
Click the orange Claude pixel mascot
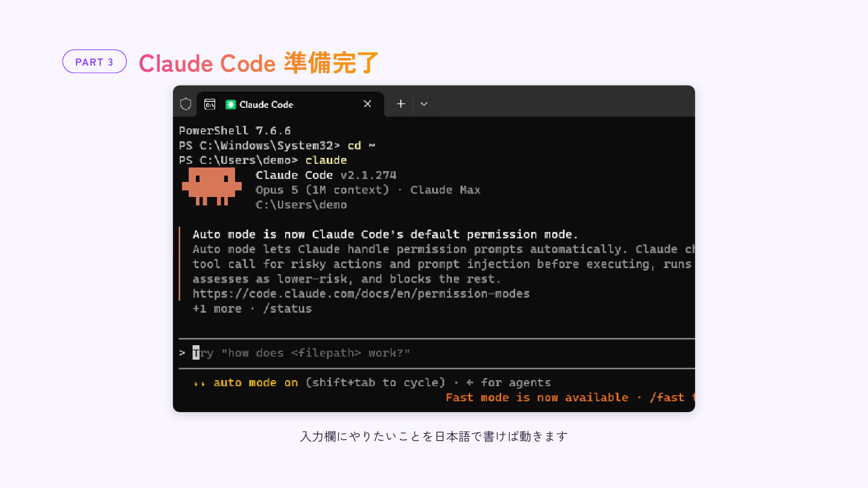pyautogui.click(x=212, y=186)
